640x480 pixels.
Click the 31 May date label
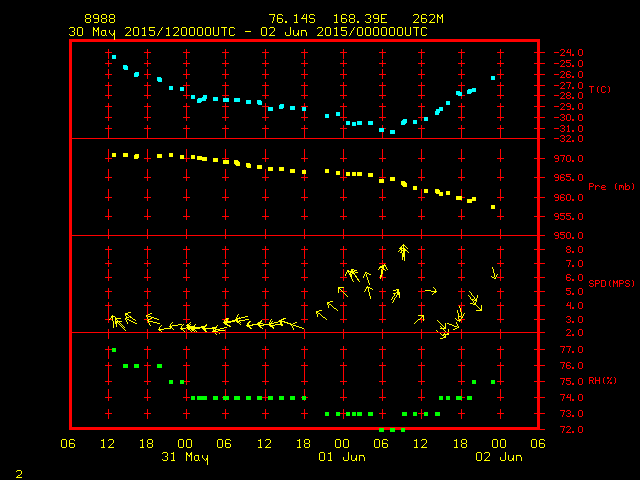point(185,457)
